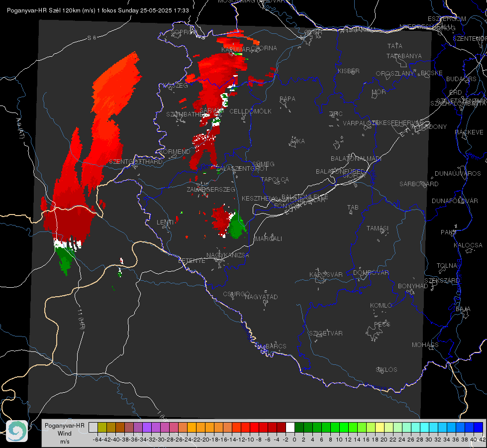Click the RACKEVE city label
This screenshot has height=448, width=487.
pos(469,132)
